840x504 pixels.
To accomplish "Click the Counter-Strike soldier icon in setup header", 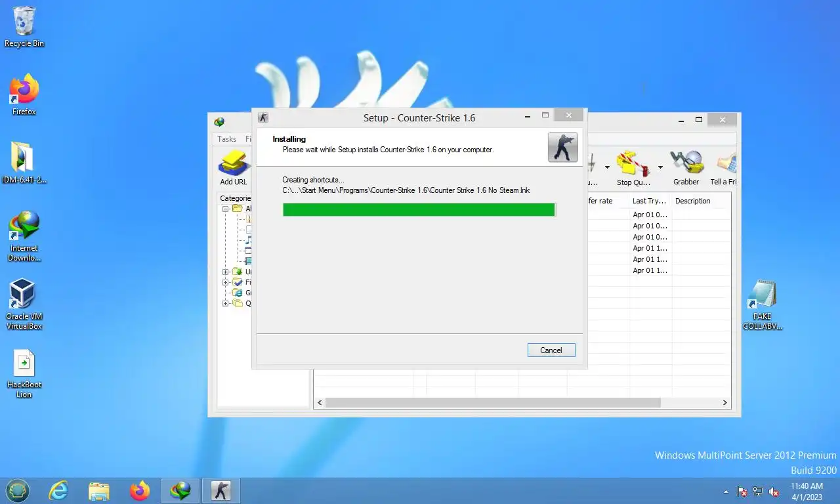I will pos(563,147).
